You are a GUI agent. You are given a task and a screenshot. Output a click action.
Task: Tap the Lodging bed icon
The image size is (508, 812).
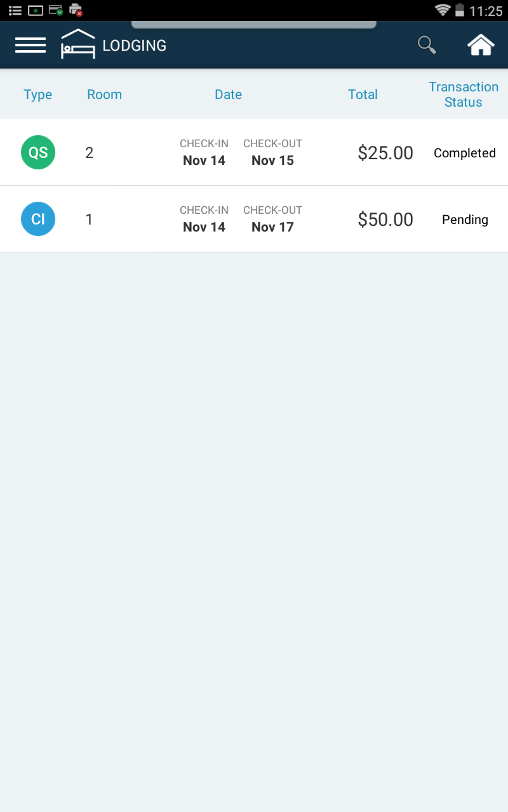[77, 44]
